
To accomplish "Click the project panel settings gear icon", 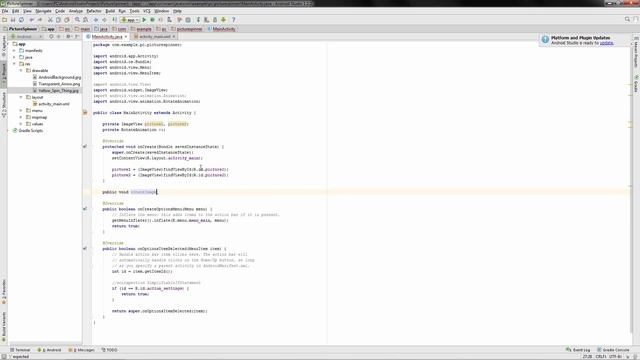I will tap(68, 37).
